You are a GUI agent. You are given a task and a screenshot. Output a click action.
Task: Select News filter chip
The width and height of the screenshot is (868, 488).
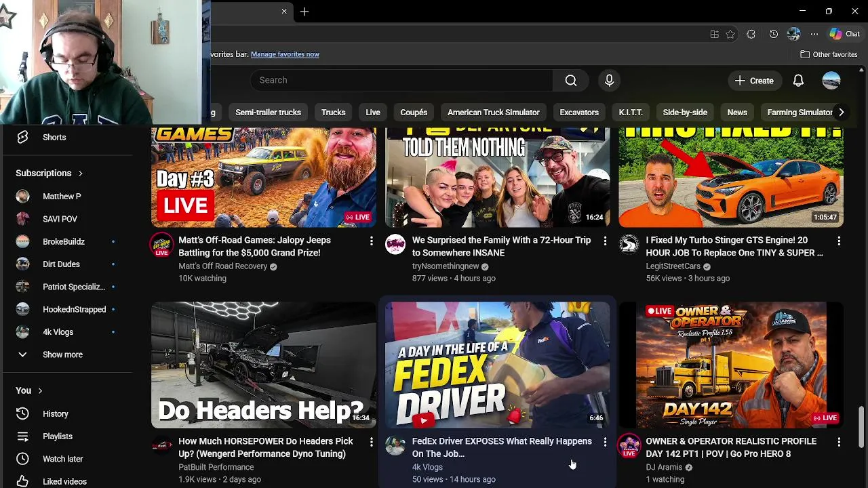pos(737,113)
